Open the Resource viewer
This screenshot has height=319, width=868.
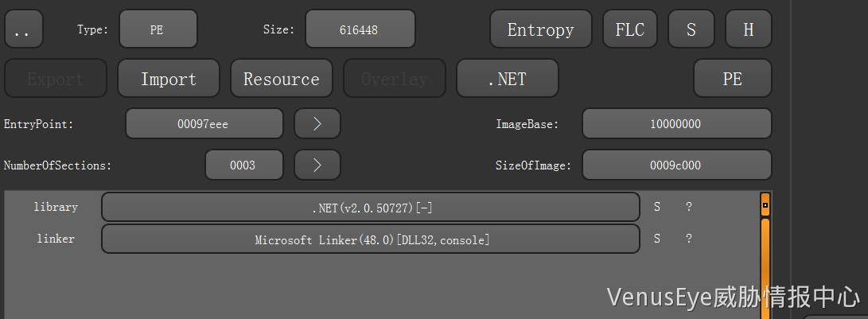click(x=281, y=79)
